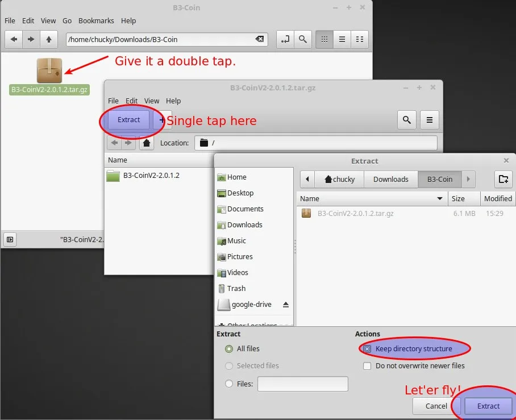Screen dimensions: 516x420
Task: Select Downloads in Extract dialog sidebar
Action: [x=253, y=225]
